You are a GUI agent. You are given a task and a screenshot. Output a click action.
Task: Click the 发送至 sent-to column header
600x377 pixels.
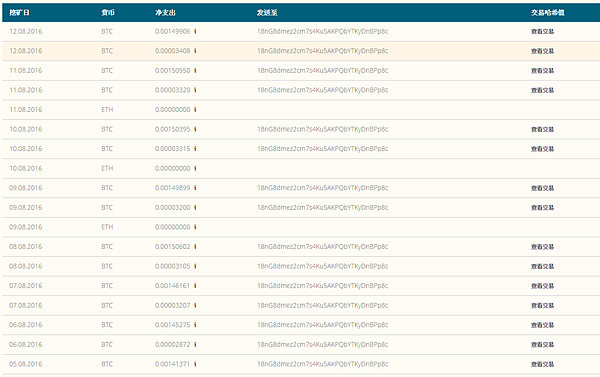point(267,13)
